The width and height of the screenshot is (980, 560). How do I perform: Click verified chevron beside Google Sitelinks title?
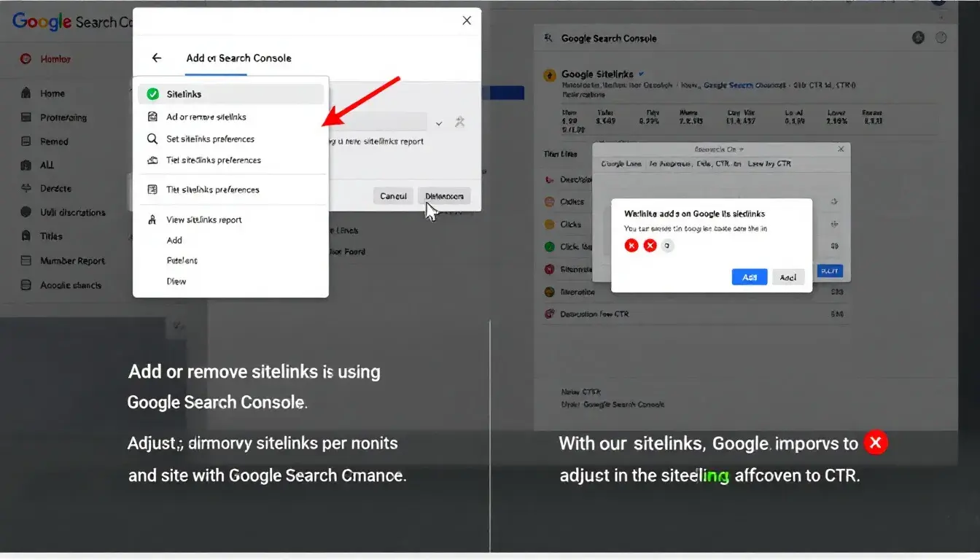(642, 74)
